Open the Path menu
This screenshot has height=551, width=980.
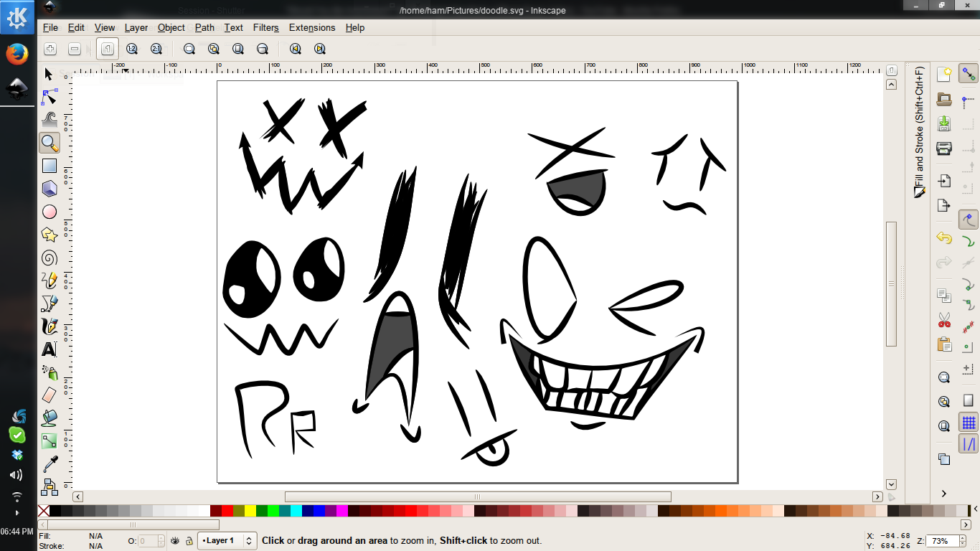204,27
